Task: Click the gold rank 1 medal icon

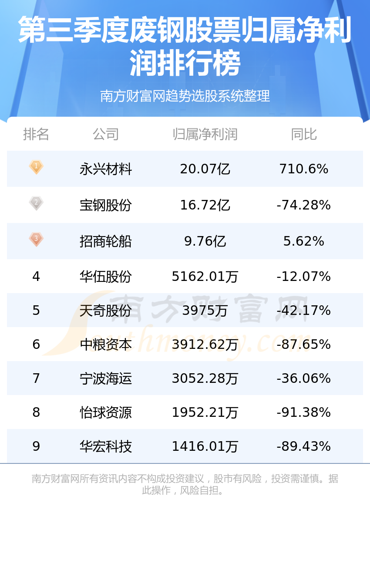Action: [36, 167]
